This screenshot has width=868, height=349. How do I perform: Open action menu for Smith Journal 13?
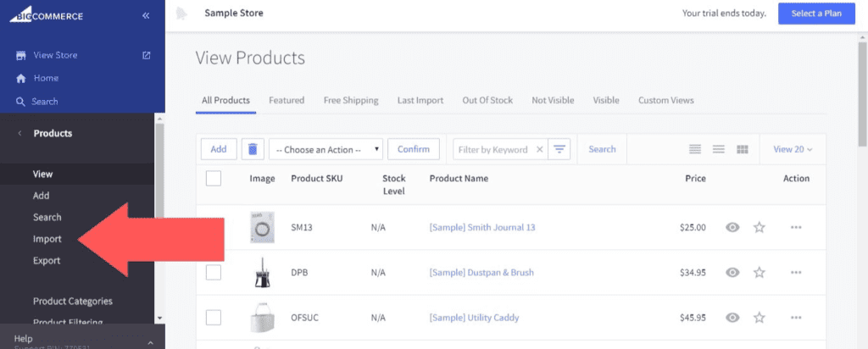coord(796,227)
